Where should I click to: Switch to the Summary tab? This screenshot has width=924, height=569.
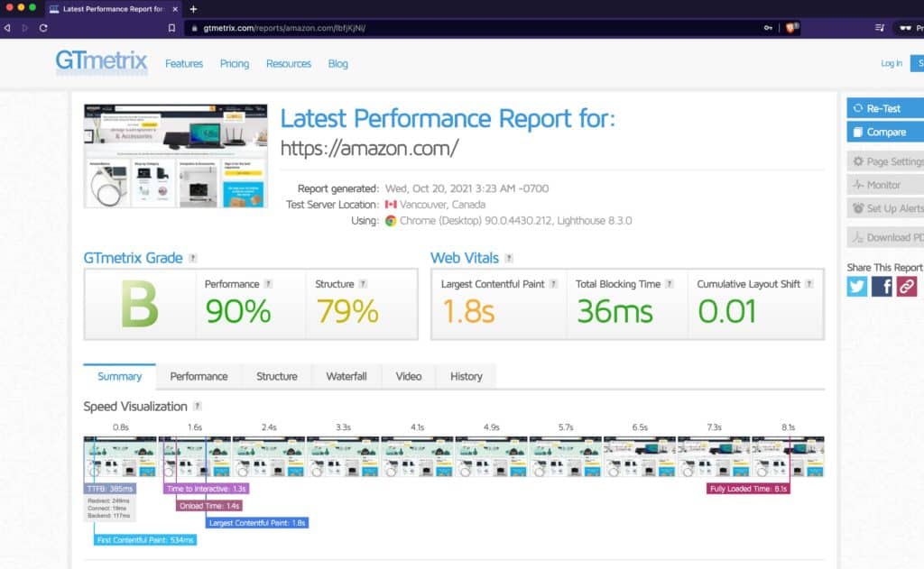click(x=120, y=376)
